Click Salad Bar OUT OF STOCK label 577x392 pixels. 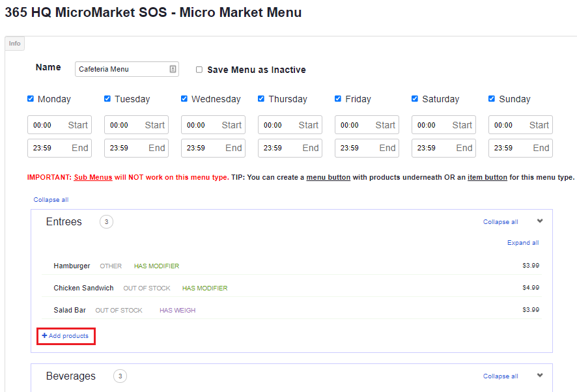tap(119, 311)
